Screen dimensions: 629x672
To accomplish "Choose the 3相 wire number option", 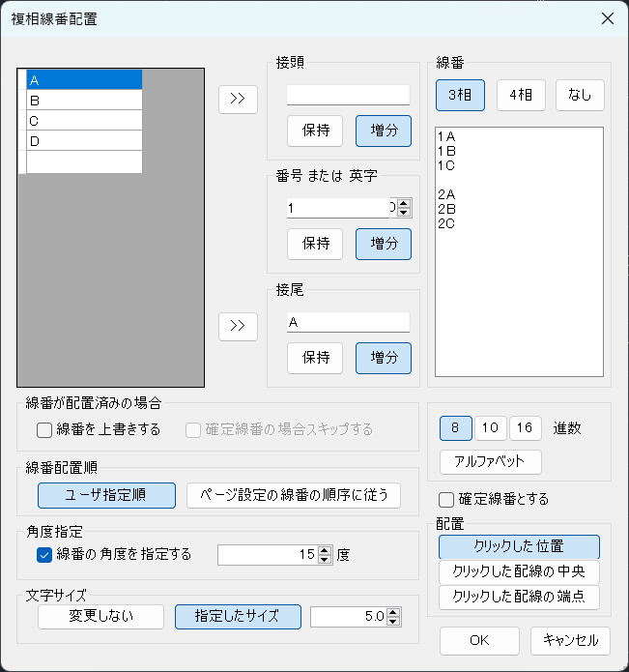I will pos(460,95).
